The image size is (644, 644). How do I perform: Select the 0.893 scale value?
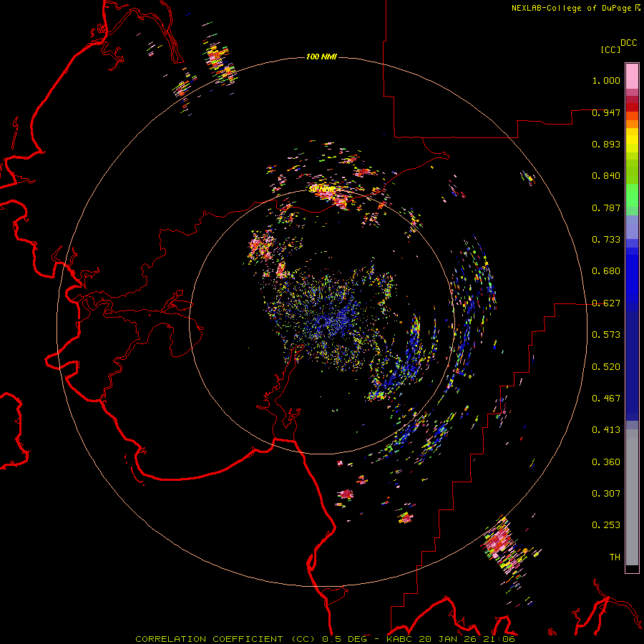[606, 144]
